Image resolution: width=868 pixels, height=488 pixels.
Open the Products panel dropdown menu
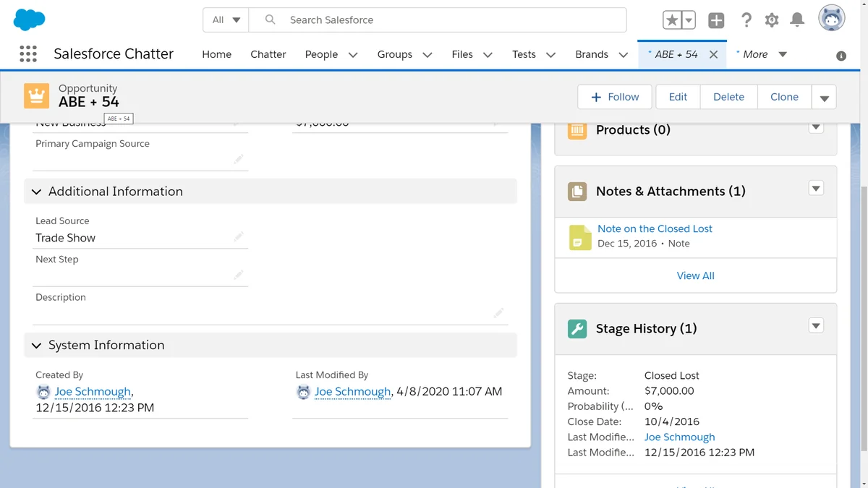click(x=816, y=128)
